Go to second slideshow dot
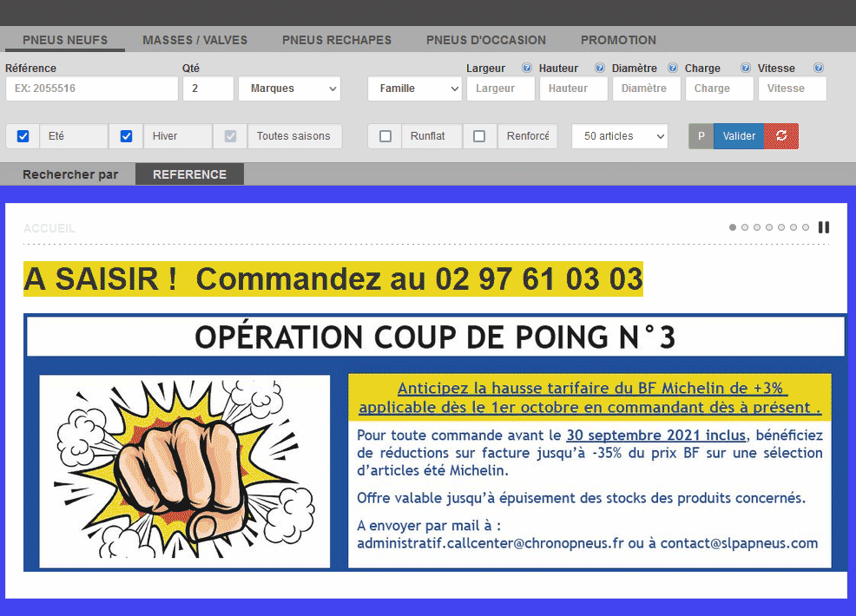Screen dimensions: 856x616 [x=745, y=227]
